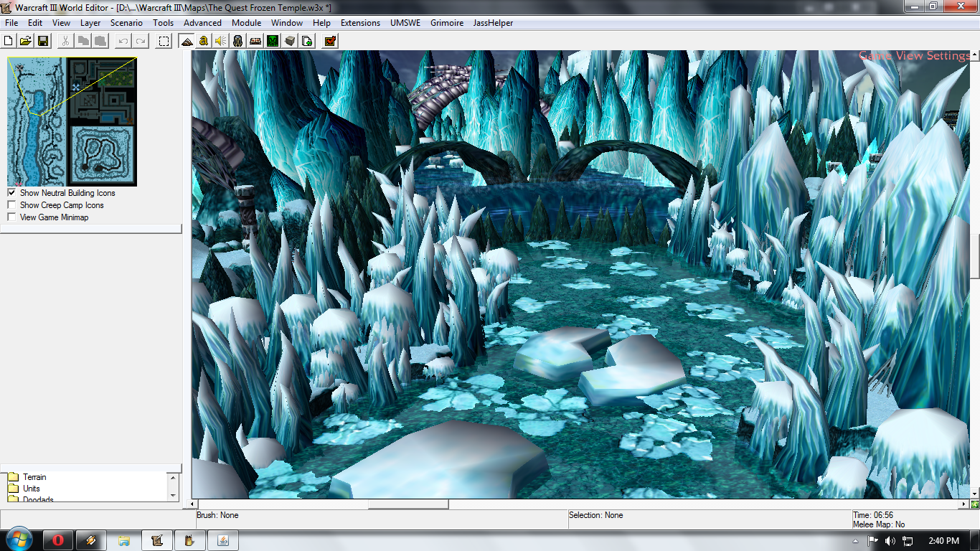
Task: Open the JassHelper menu
Action: tap(493, 23)
